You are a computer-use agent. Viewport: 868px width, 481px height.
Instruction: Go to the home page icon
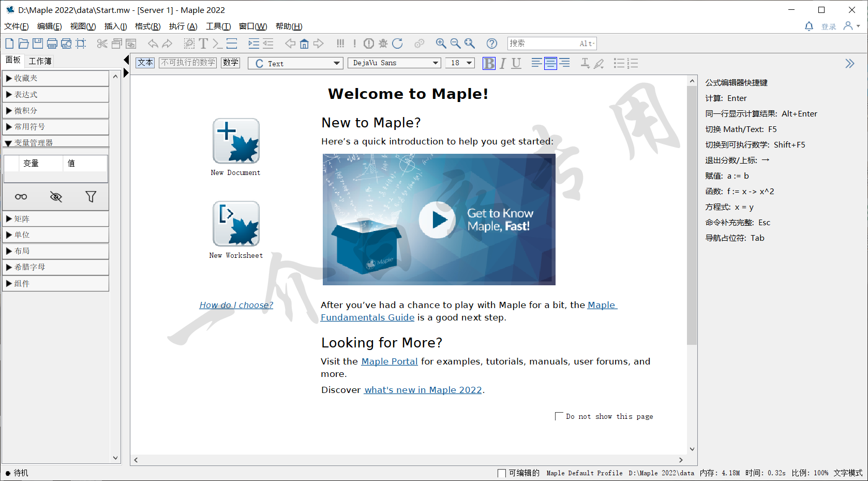(x=304, y=43)
